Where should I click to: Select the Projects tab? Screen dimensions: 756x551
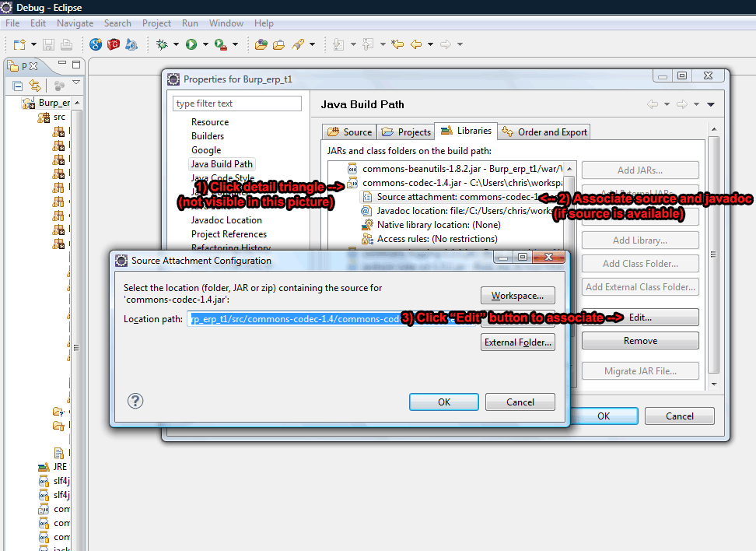[x=406, y=132]
